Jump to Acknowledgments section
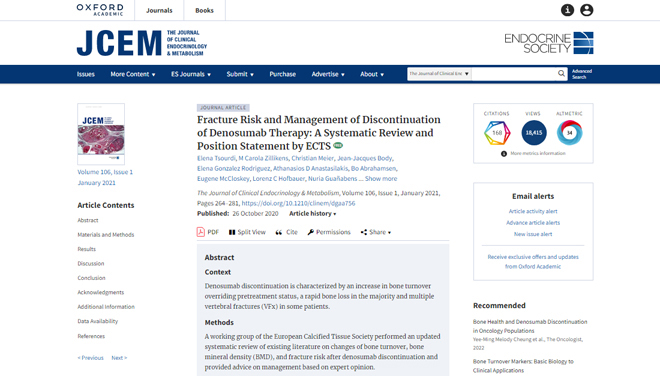 101,292
